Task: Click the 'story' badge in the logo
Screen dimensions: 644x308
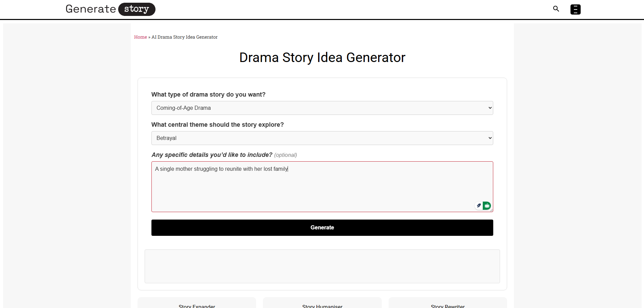Action: coord(136,9)
